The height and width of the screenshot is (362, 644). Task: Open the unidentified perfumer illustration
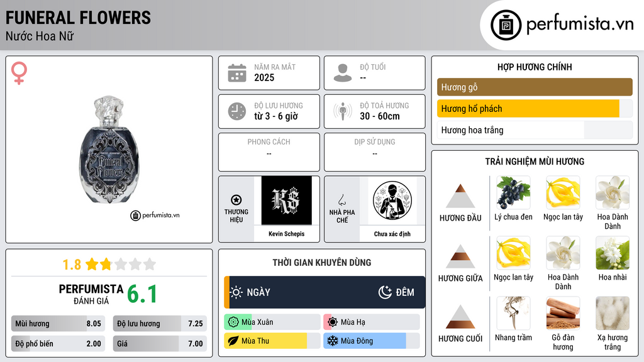[392, 200]
